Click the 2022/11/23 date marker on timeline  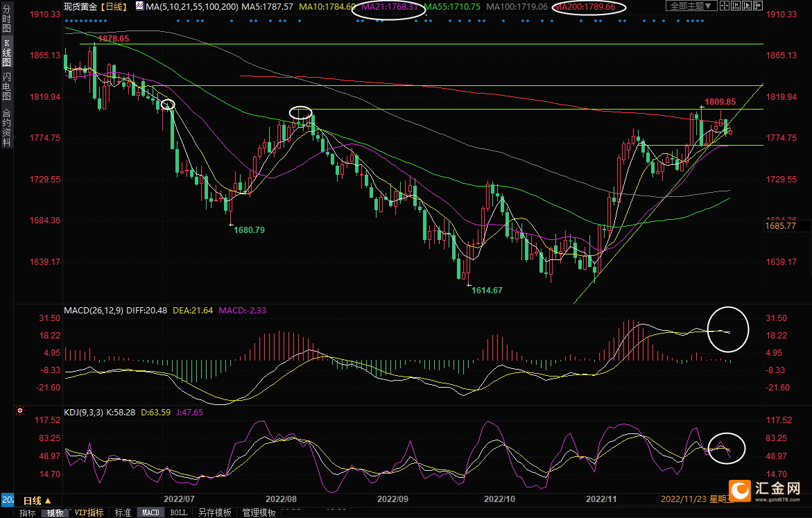[x=682, y=499]
